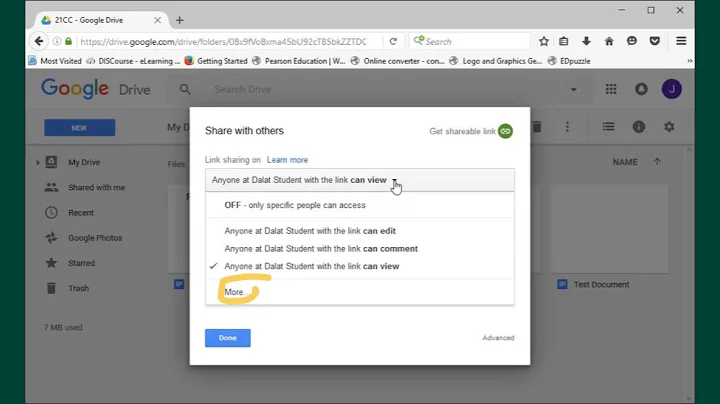Open the J account avatar

click(671, 89)
